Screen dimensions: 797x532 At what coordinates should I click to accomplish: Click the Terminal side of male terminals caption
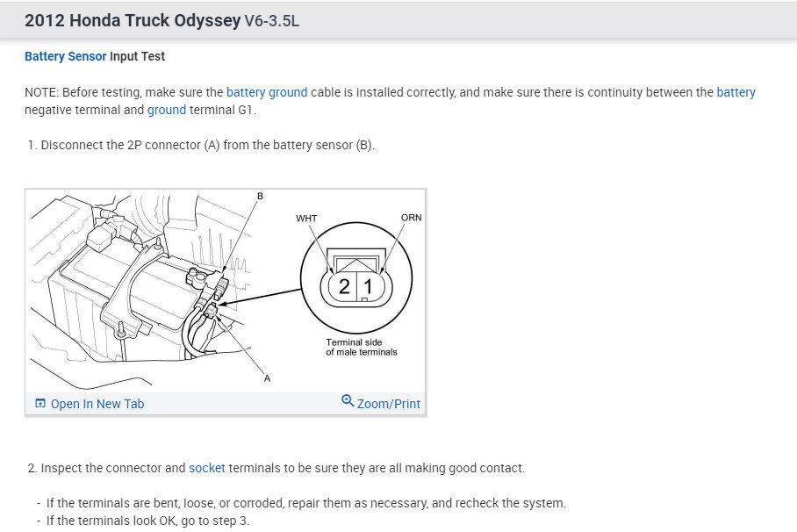[x=362, y=347]
